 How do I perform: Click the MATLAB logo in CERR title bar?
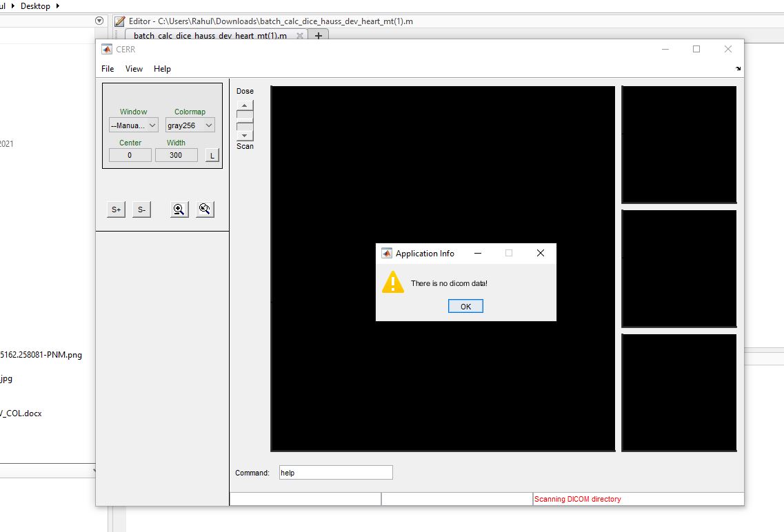[x=106, y=49]
